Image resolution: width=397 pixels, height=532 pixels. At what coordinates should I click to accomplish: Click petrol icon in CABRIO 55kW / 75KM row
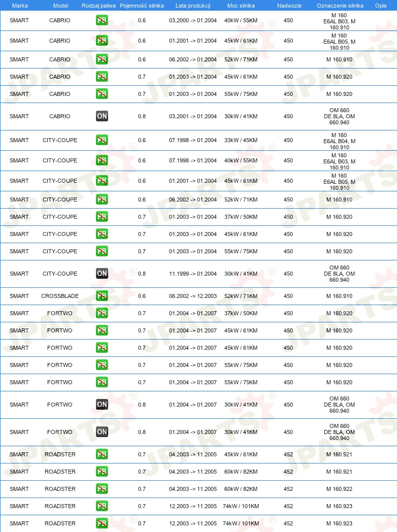pos(102,94)
